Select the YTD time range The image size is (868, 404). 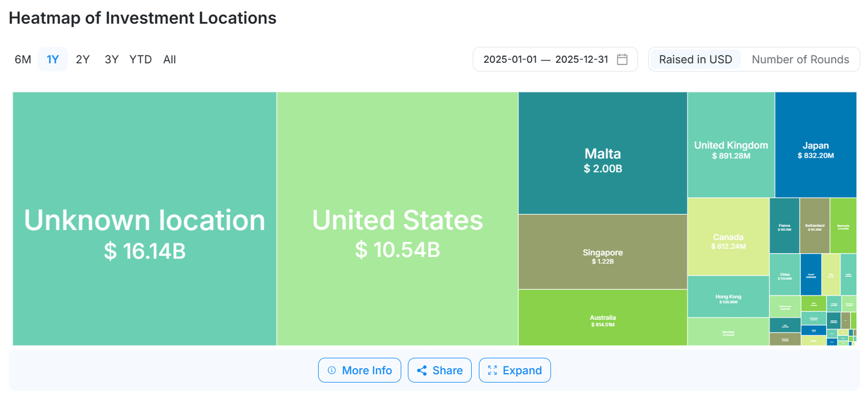140,59
